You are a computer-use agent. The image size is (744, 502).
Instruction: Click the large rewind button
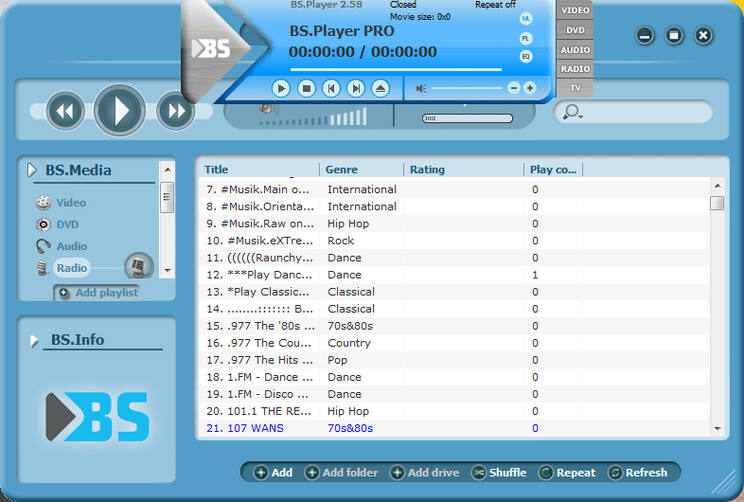[x=65, y=111]
